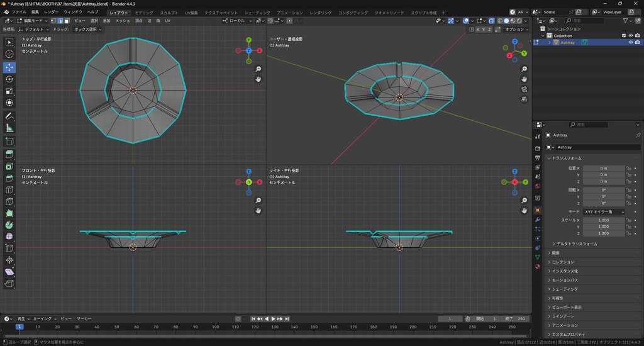Open the World properties tab icon

538,186
